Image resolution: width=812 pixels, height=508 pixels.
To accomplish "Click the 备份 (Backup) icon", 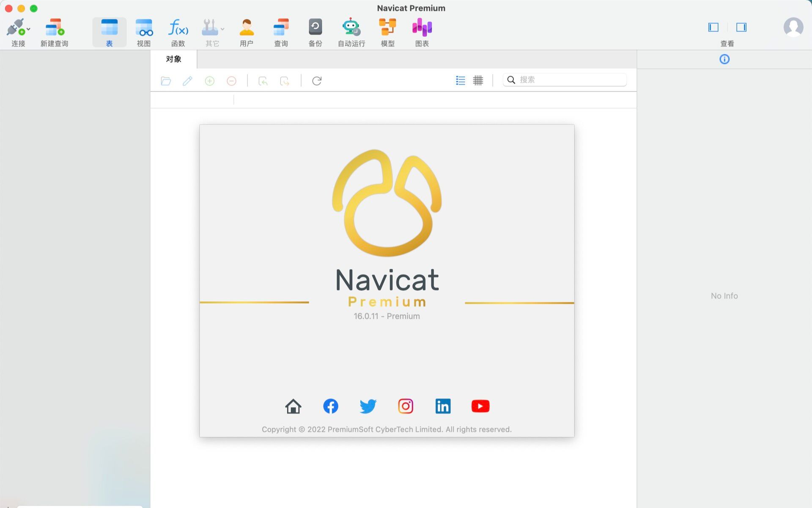I will coord(315,32).
